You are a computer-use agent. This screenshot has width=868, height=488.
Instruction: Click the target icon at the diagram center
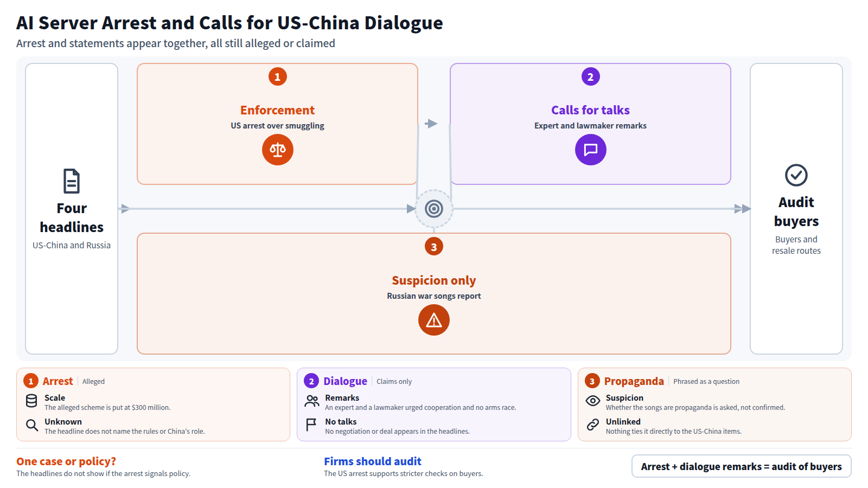tap(434, 209)
